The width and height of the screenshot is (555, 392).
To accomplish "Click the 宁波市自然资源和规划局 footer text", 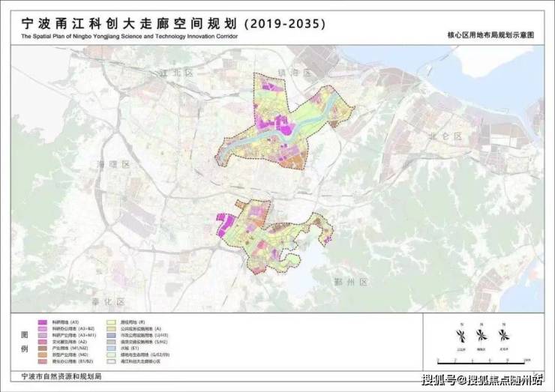I will point(61,376).
